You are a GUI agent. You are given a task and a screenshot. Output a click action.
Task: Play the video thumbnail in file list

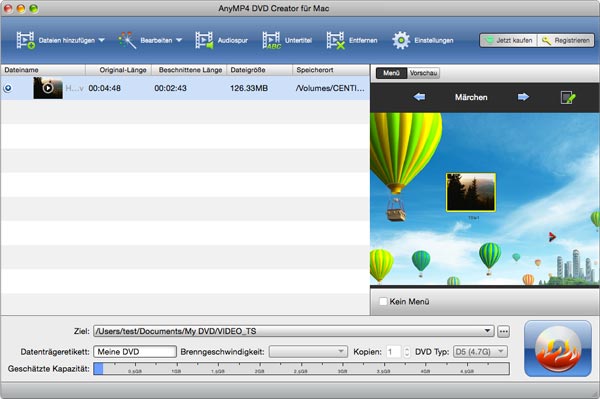(x=48, y=88)
